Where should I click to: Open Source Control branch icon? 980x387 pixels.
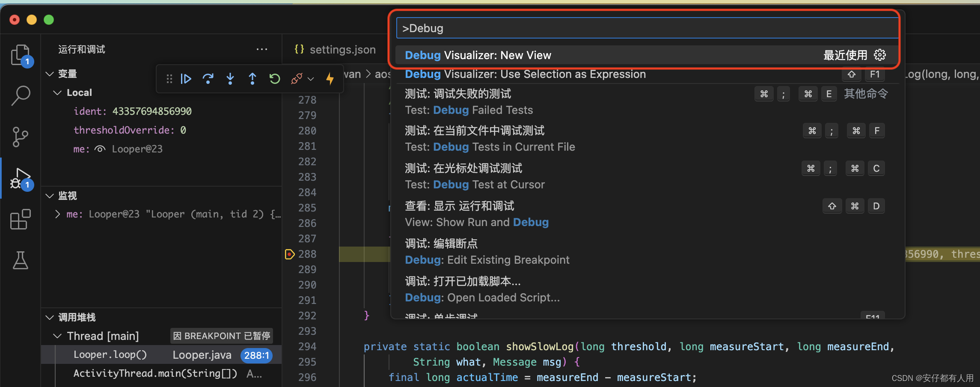[20, 137]
